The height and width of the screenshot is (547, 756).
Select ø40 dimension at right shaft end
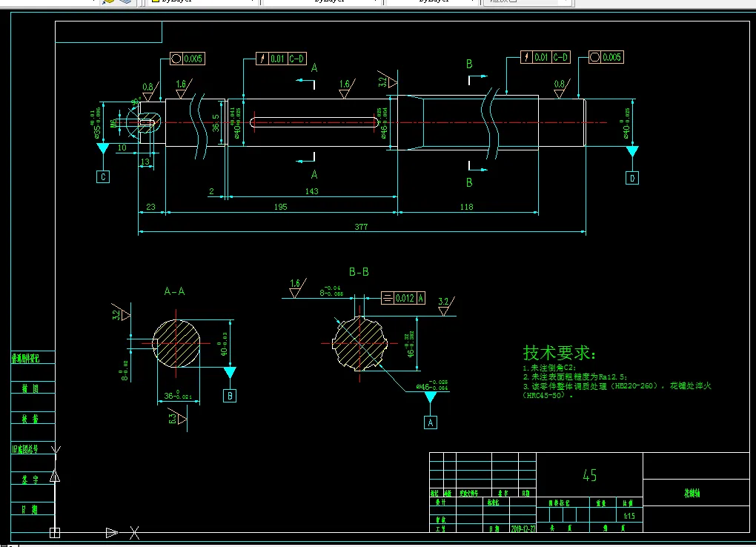[626, 124]
